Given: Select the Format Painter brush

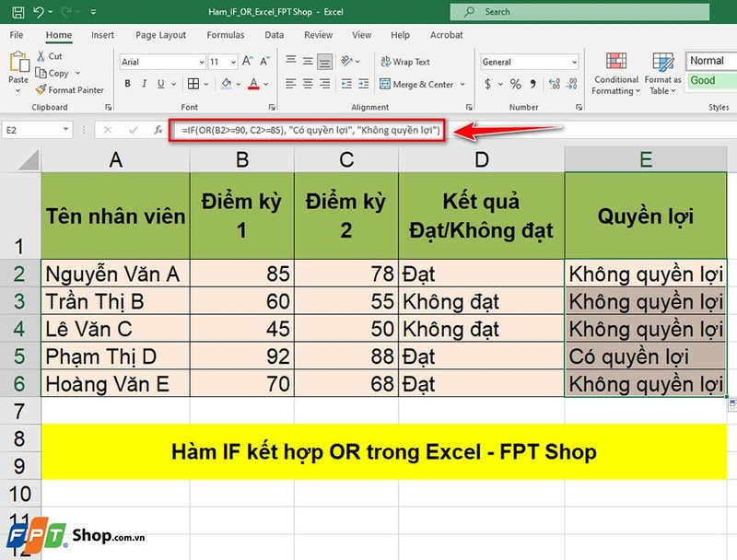Looking at the screenshot, I should (x=41, y=89).
